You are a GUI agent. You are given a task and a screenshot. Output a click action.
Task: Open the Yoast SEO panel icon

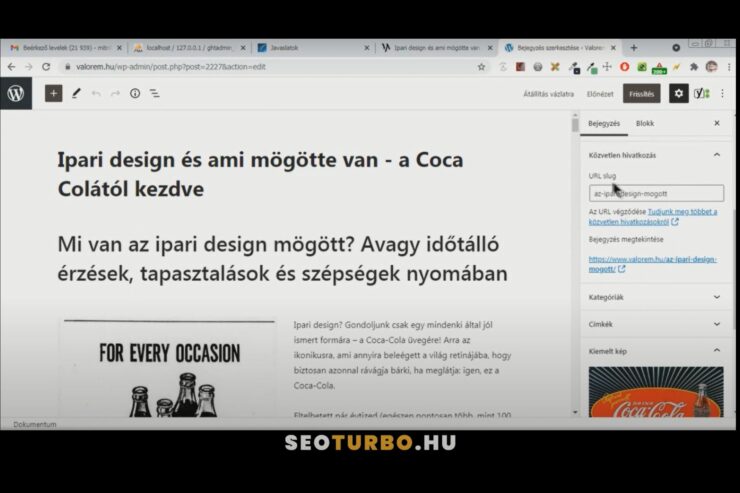coord(701,93)
